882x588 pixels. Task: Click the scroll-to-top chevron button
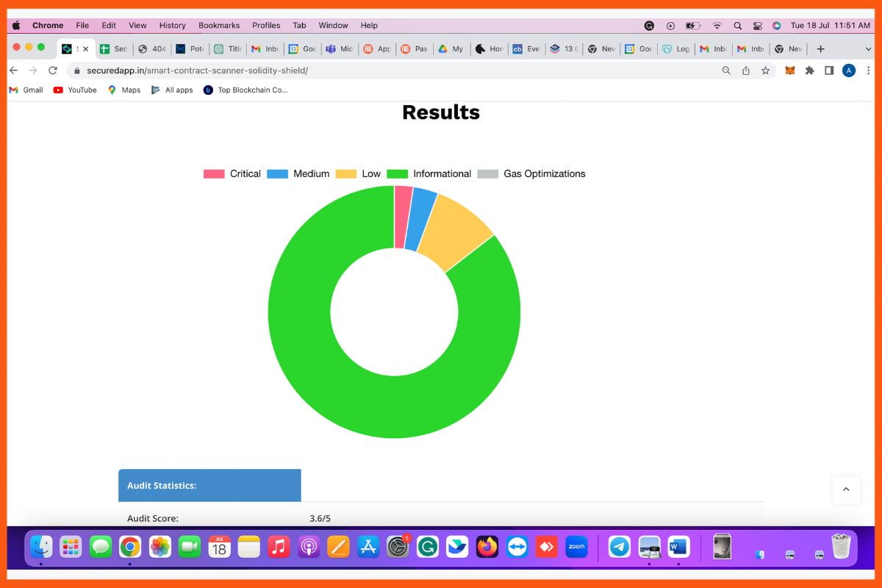846,490
